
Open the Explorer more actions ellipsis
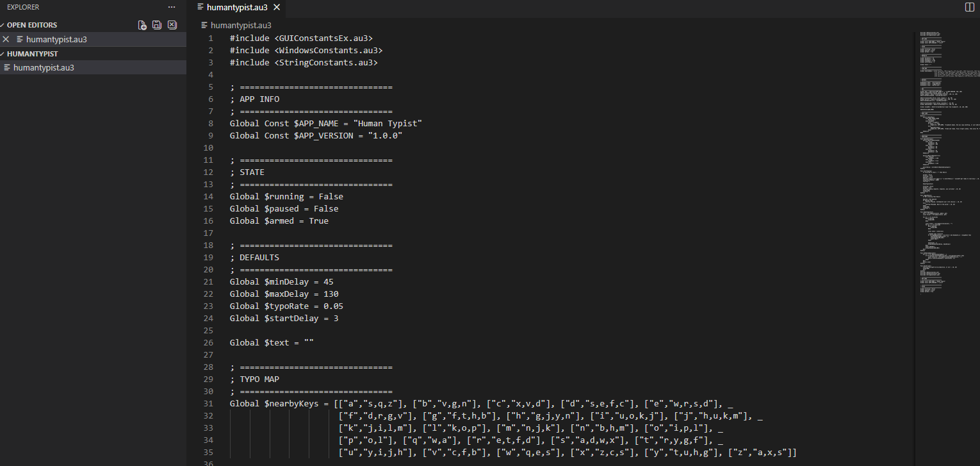[171, 7]
